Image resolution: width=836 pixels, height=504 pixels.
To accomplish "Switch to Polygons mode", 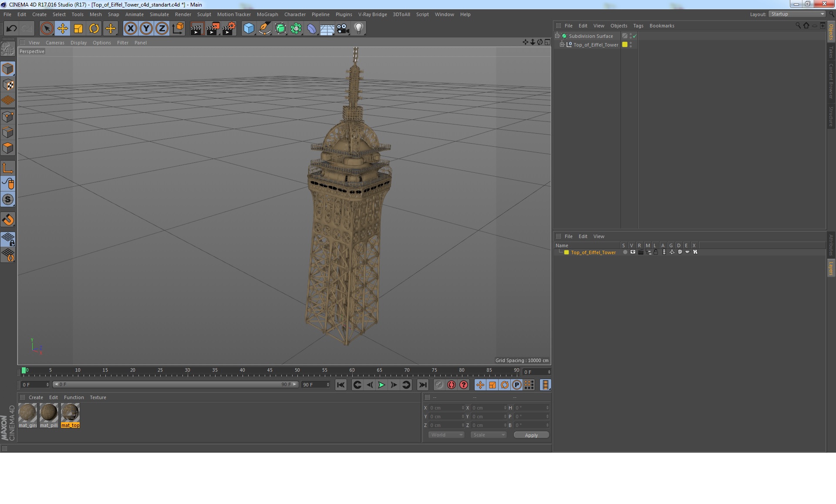I will coord(8,148).
